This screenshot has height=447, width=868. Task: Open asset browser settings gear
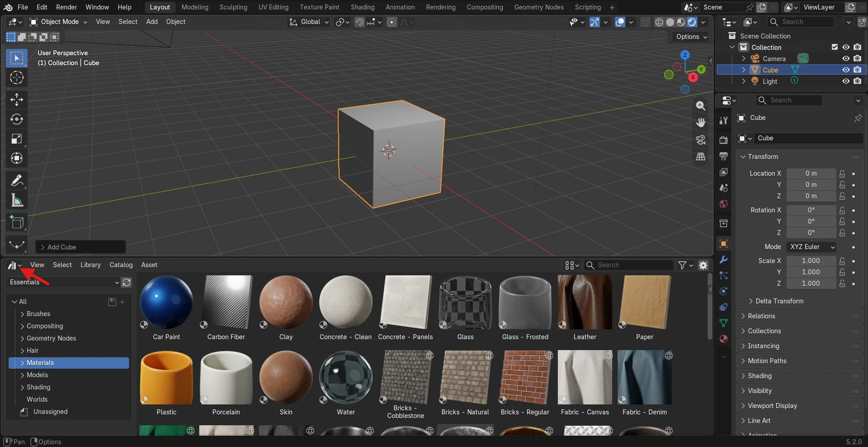(x=703, y=265)
